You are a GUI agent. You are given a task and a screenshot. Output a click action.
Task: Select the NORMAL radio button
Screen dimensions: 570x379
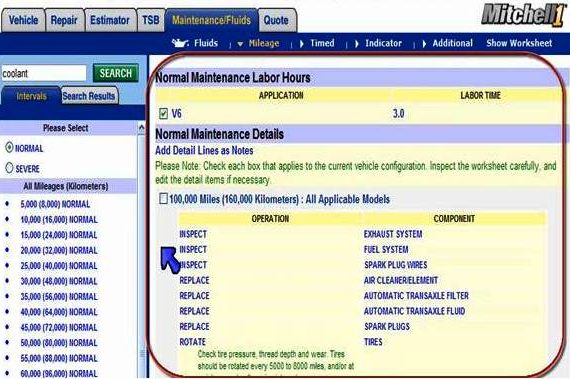[9, 147]
